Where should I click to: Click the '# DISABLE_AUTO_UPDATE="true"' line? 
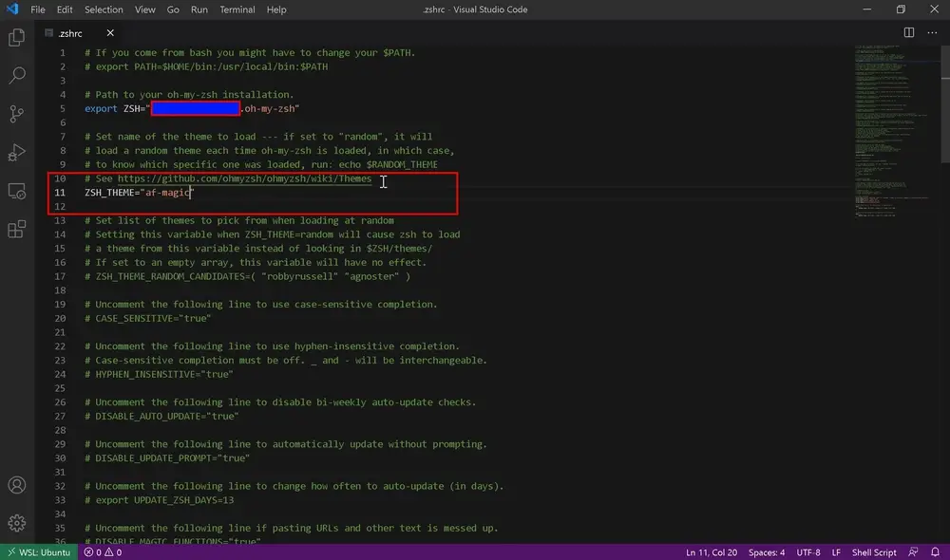[161, 417]
